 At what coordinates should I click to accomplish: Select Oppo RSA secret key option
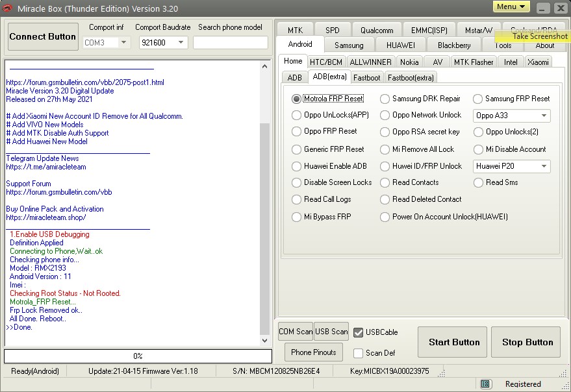click(x=385, y=132)
